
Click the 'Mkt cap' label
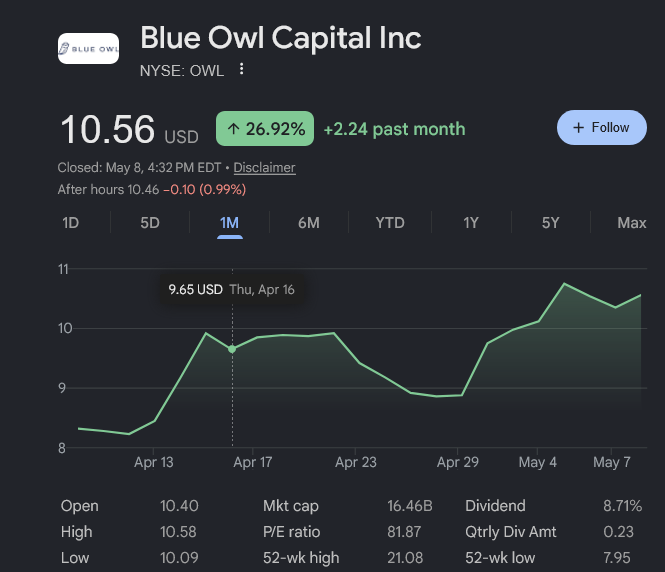291,506
